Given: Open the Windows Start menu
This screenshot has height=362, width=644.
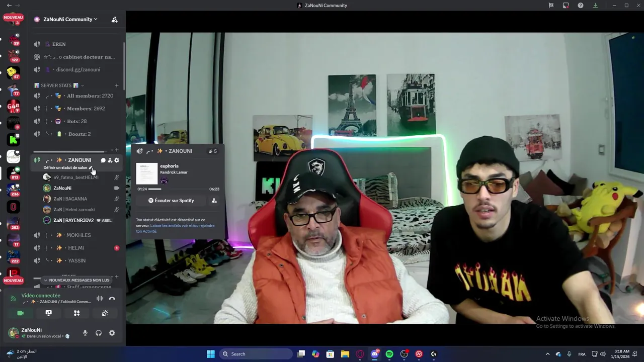Looking at the screenshot, I should [x=211, y=354].
